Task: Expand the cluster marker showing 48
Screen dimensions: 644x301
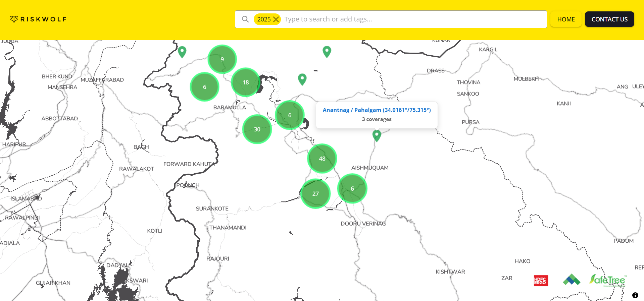Action: click(x=322, y=159)
